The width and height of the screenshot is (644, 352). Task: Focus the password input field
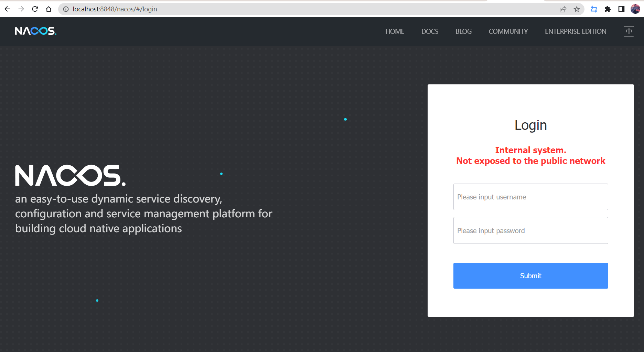pos(530,230)
